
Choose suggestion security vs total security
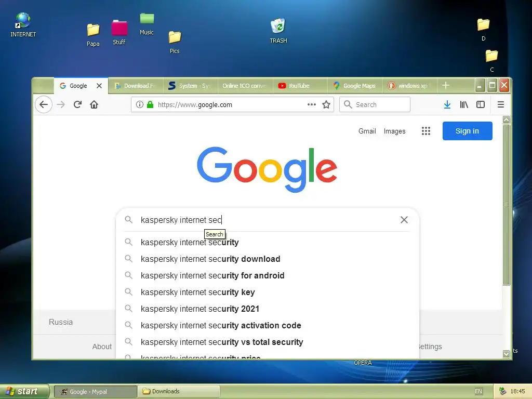click(268, 342)
